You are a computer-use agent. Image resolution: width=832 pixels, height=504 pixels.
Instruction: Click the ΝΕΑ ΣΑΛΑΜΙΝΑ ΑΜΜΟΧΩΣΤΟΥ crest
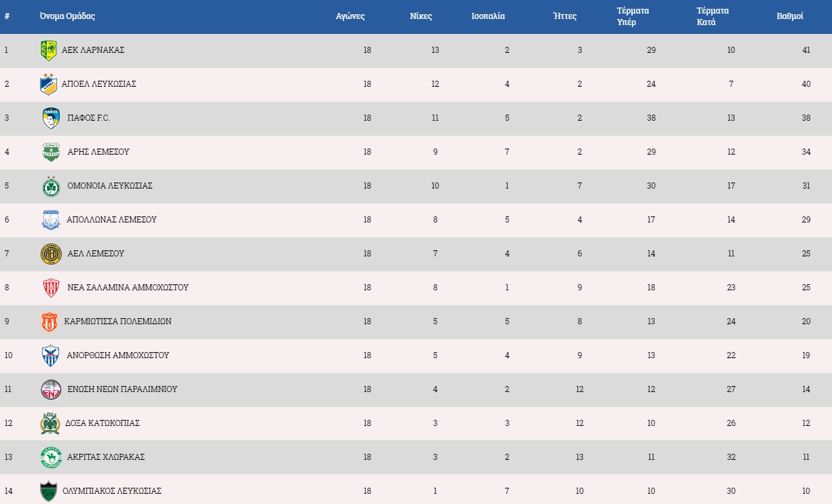click(x=51, y=288)
